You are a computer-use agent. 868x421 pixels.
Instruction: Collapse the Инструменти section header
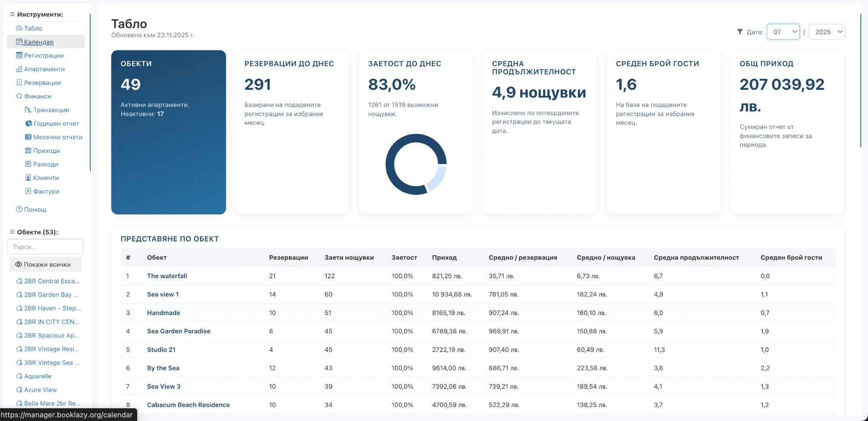(37, 14)
